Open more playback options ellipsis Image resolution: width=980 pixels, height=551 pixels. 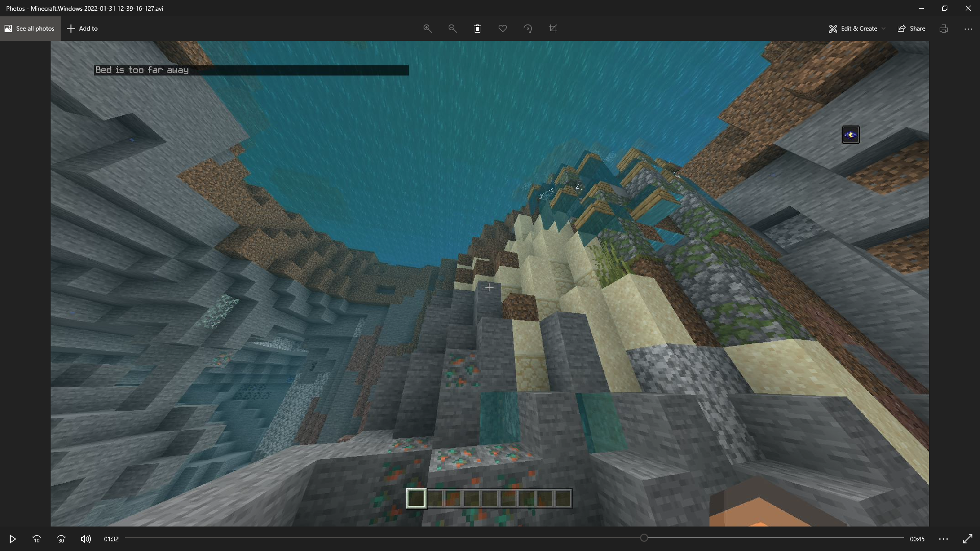[943, 539]
